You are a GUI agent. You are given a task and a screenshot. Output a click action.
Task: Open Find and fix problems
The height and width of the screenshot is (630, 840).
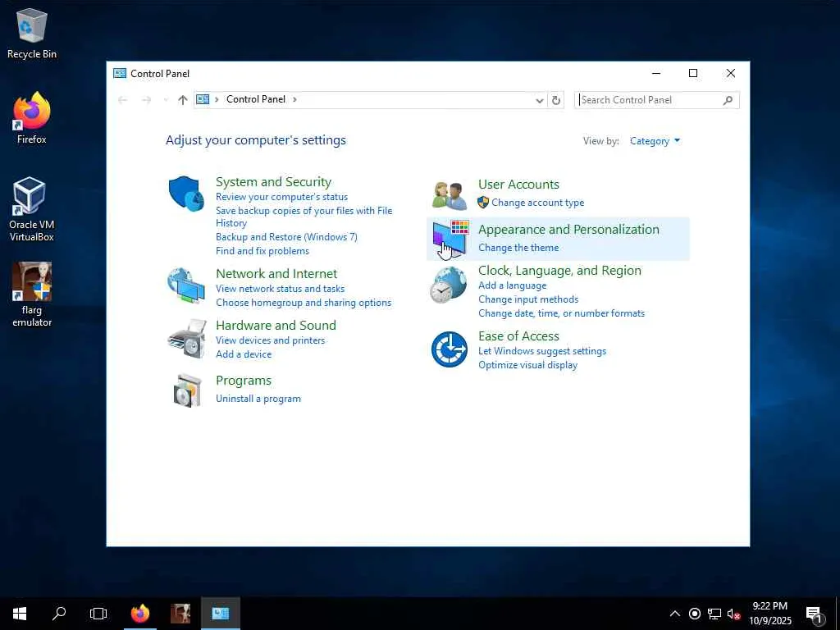click(x=262, y=251)
